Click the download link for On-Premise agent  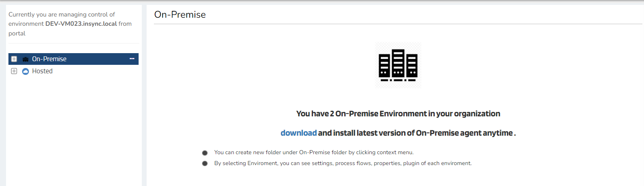pos(298,133)
